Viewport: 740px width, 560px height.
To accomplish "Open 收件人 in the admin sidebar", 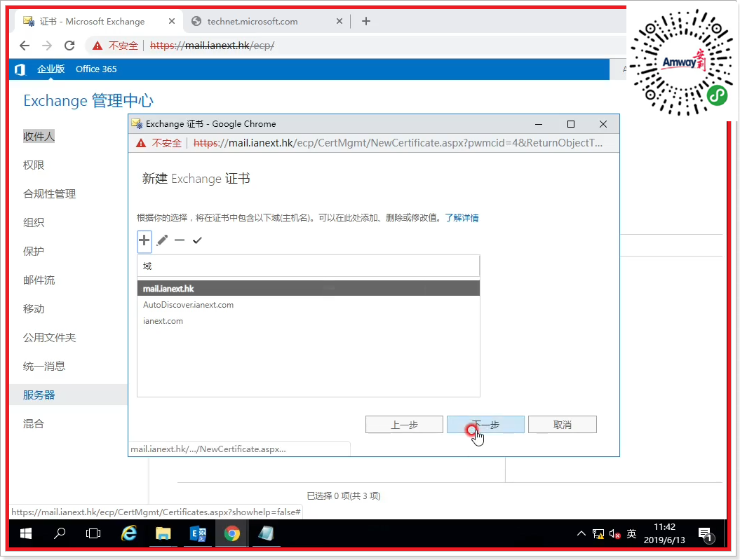I will click(39, 136).
